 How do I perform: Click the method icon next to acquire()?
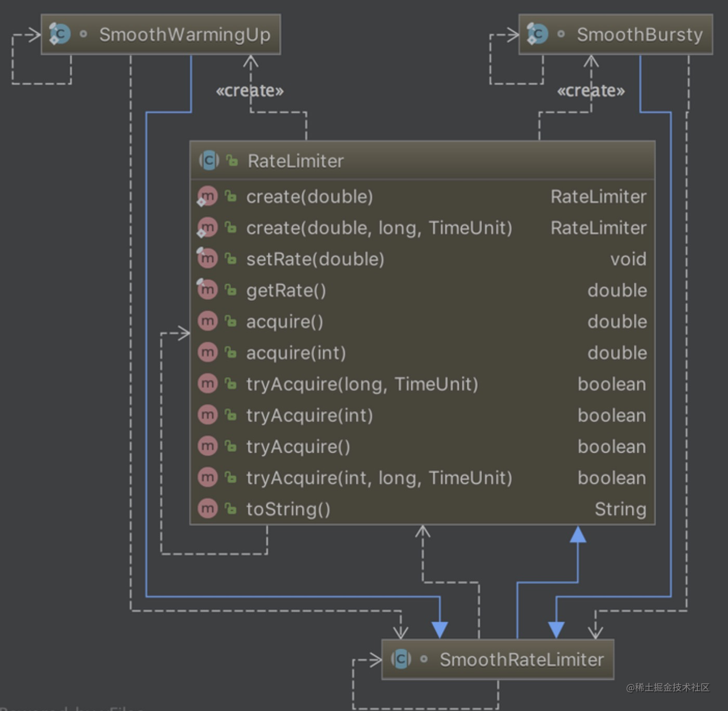(207, 321)
